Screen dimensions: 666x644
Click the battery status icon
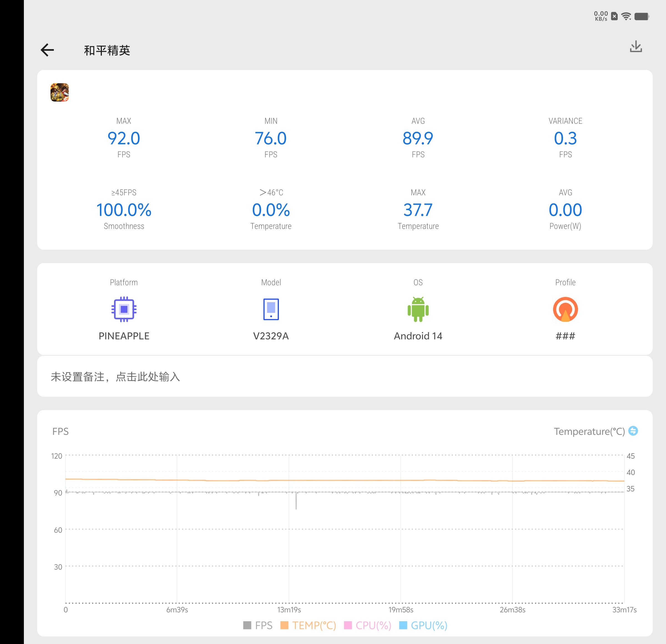click(642, 16)
